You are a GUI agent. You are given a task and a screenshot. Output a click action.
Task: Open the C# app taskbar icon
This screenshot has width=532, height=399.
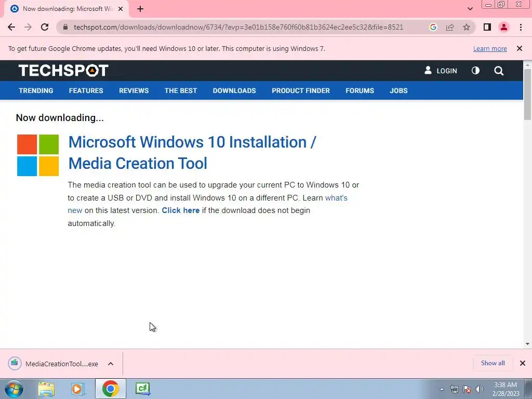pos(143,389)
